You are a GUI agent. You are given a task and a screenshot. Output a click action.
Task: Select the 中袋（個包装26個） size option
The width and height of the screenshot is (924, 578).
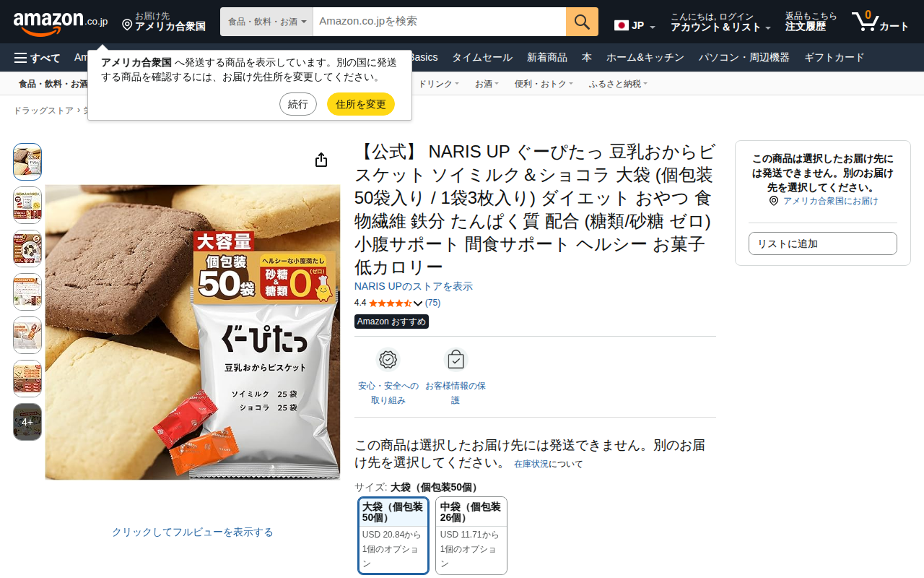click(471, 535)
